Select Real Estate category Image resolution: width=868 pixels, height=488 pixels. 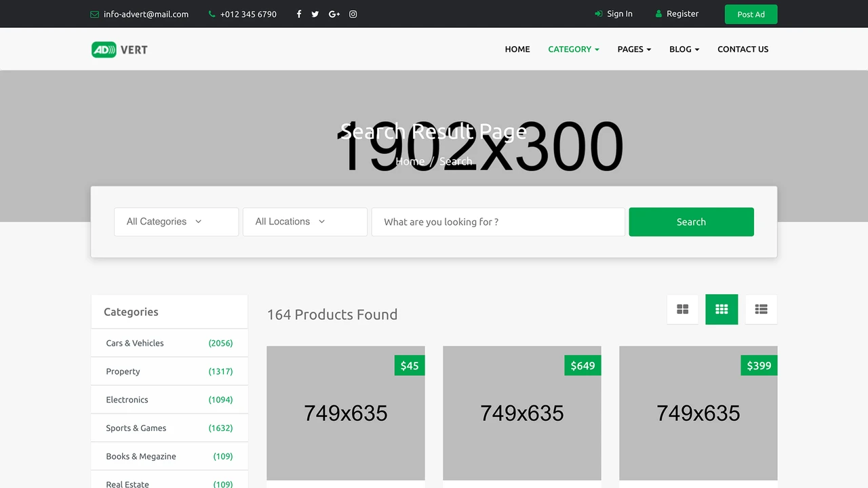(x=127, y=484)
